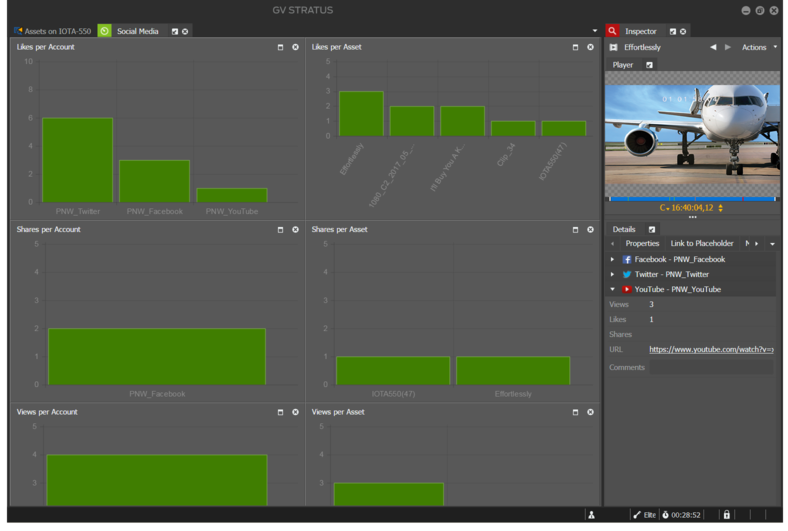Click the session timer 00:28:52
Screen dimensions: 788x531
click(x=685, y=515)
